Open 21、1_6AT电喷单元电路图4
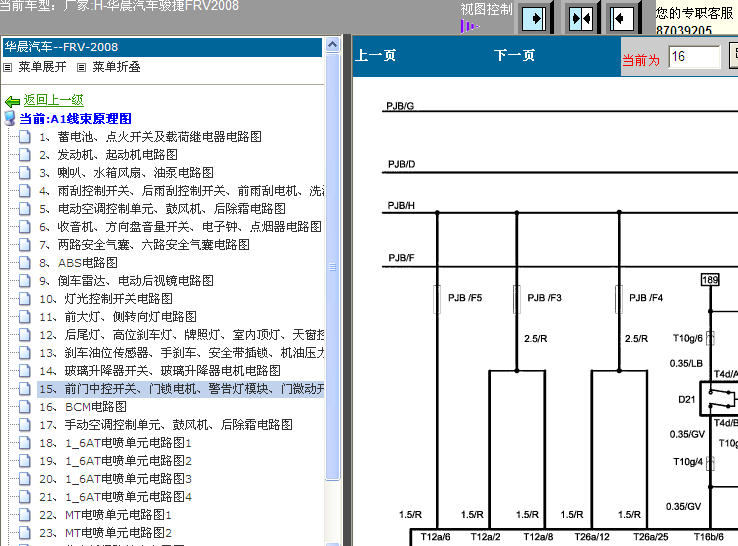Screen dimensions: 738x546 pos(115,497)
